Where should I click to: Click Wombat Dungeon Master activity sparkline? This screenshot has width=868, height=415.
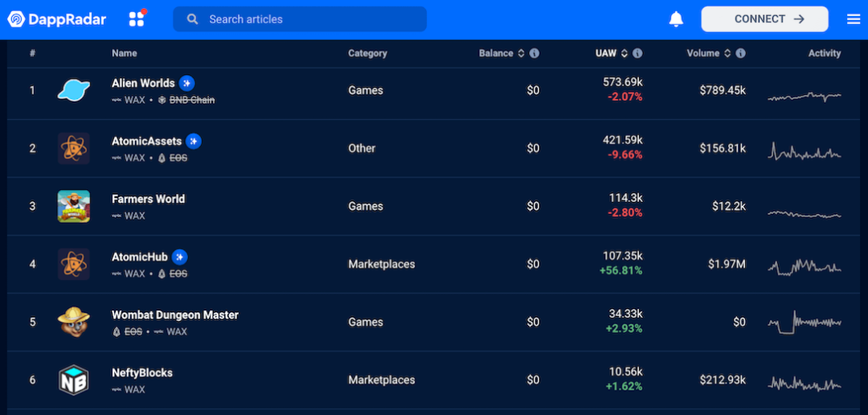click(x=805, y=323)
